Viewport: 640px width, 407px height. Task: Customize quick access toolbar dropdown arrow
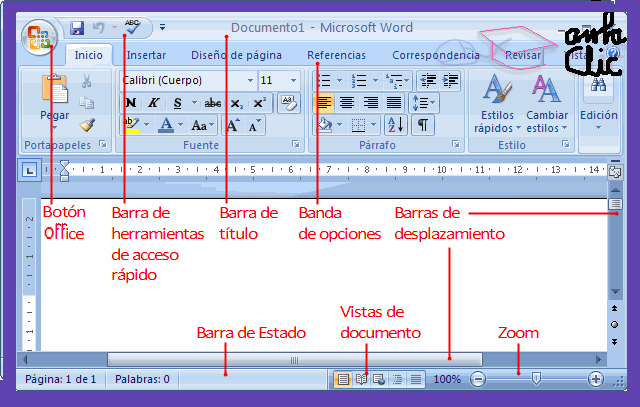(x=162, y=27)
